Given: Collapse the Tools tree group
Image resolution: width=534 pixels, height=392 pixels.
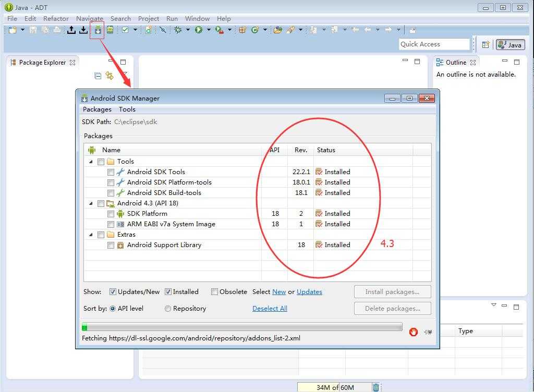Looking at the screenshot, I should point(91,162).
